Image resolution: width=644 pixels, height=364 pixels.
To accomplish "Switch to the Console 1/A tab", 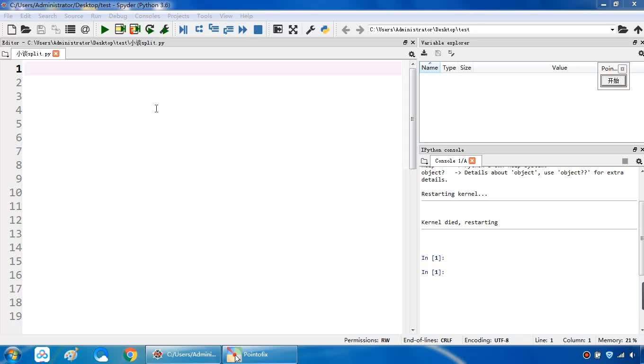I will 450,161.
